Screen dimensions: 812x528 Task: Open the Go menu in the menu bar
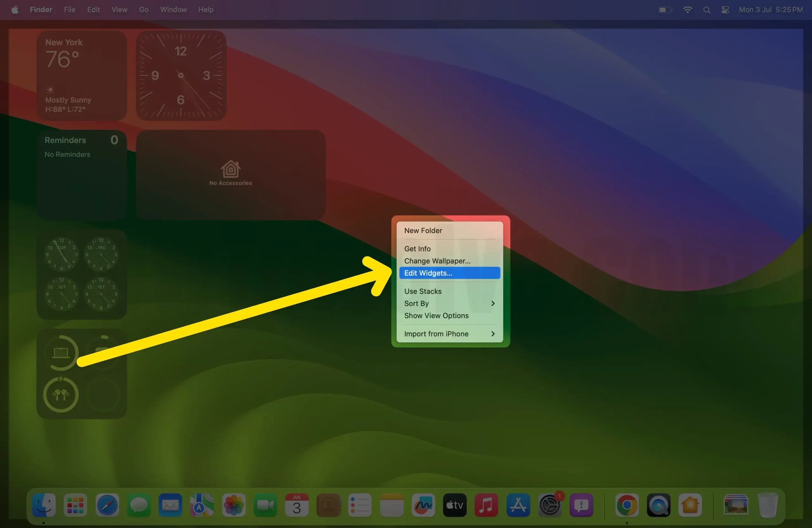[x=143, y=10]
